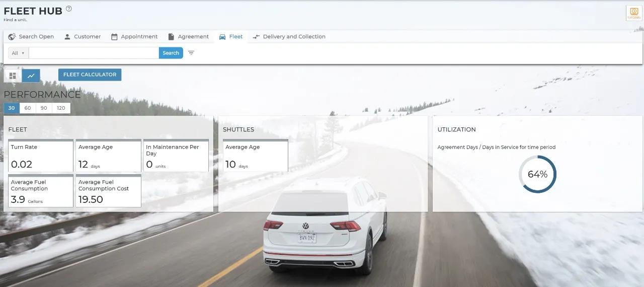Select the 60-day performance period
This screenshot has width=644, height=287.
pos(28,108)
